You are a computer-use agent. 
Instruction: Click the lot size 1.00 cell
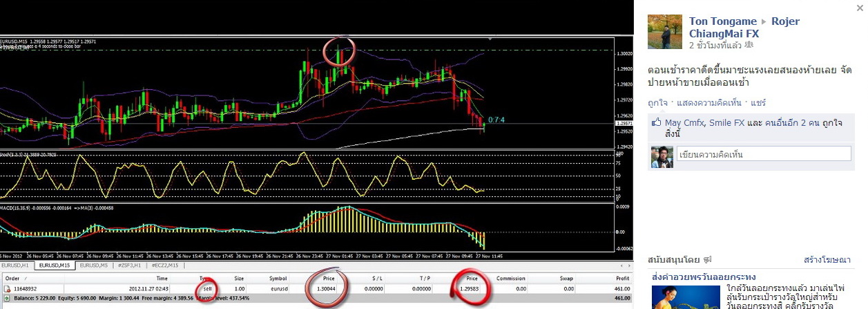click(x=239, y=288)
